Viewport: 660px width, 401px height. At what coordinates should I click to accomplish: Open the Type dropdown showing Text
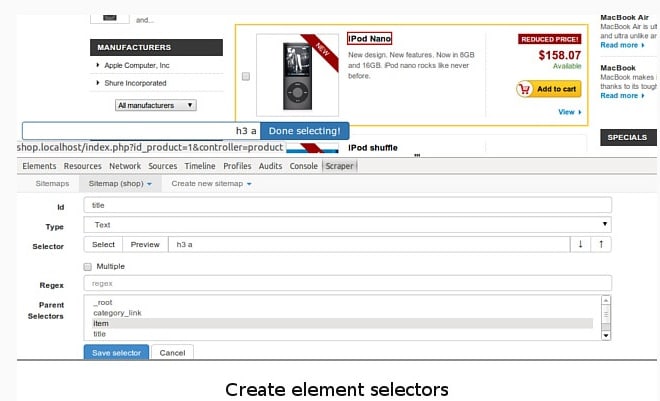347,225
